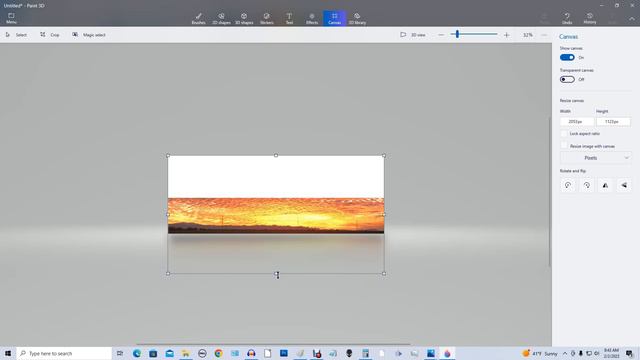
Task: Rotate canvas left
Action: [568, 185]
